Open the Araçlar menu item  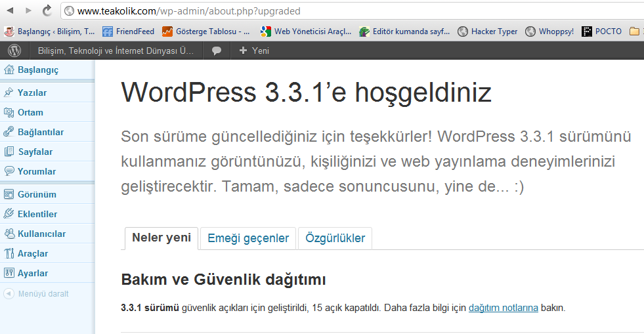33,253
